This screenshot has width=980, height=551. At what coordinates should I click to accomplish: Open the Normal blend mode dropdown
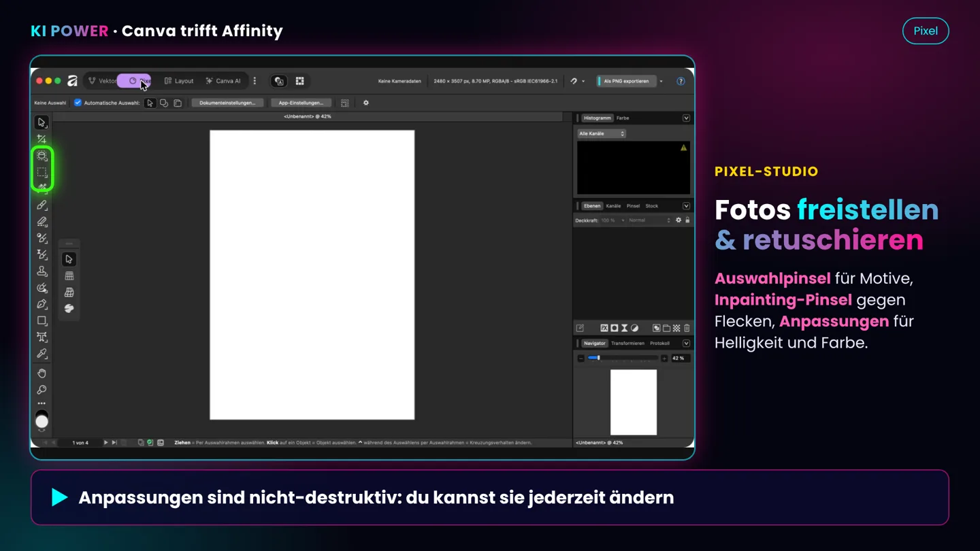649,220
